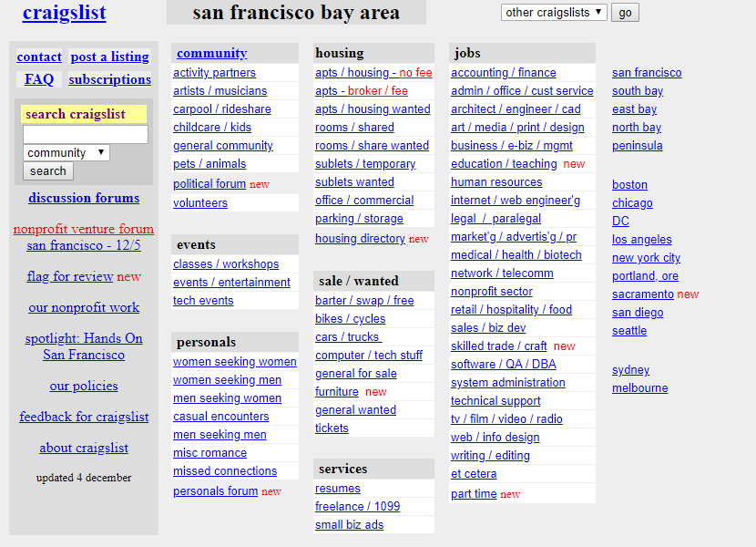The width and height of the screenshot is (756, 547).
Task: Open the craigslist logo link
Action: pos(64,13)
